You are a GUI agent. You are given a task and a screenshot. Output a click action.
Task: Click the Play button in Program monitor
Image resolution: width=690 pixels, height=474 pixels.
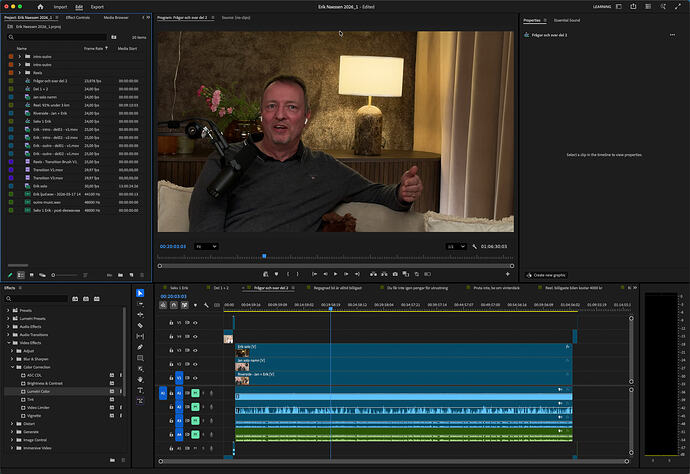[x=335, y=274]
